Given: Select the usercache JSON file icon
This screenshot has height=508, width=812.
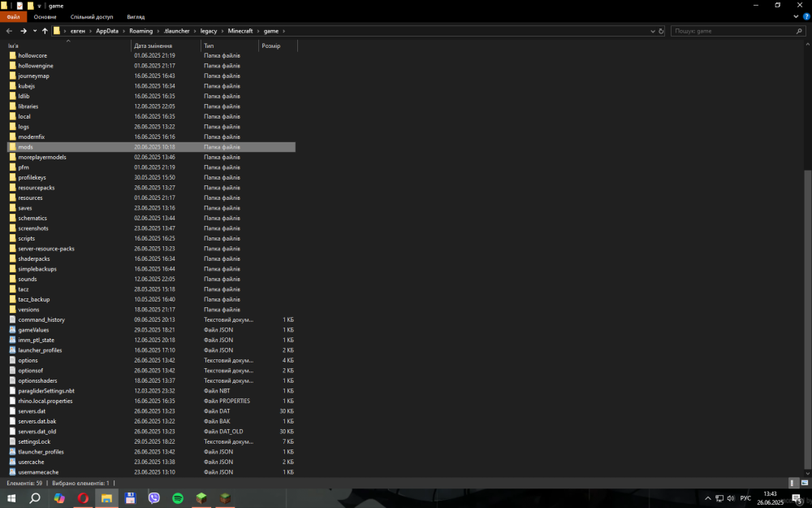Looking at the screenshot, I should (x=13, y=462).
